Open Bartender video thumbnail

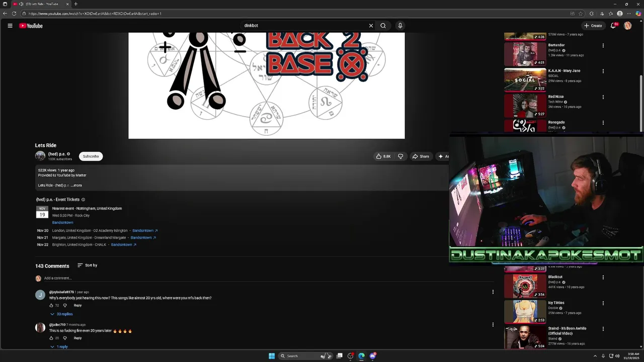pos(525,53)
